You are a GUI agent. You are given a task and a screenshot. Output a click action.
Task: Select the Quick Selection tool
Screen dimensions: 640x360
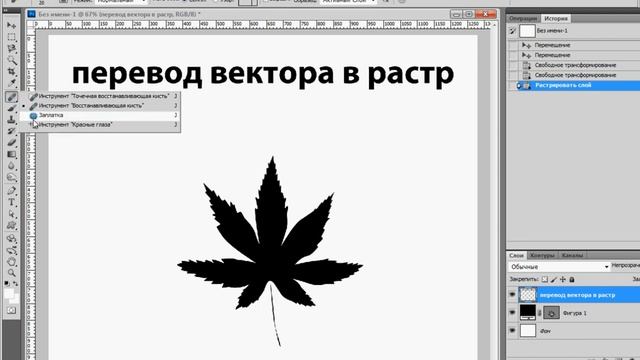coord(11,60)
